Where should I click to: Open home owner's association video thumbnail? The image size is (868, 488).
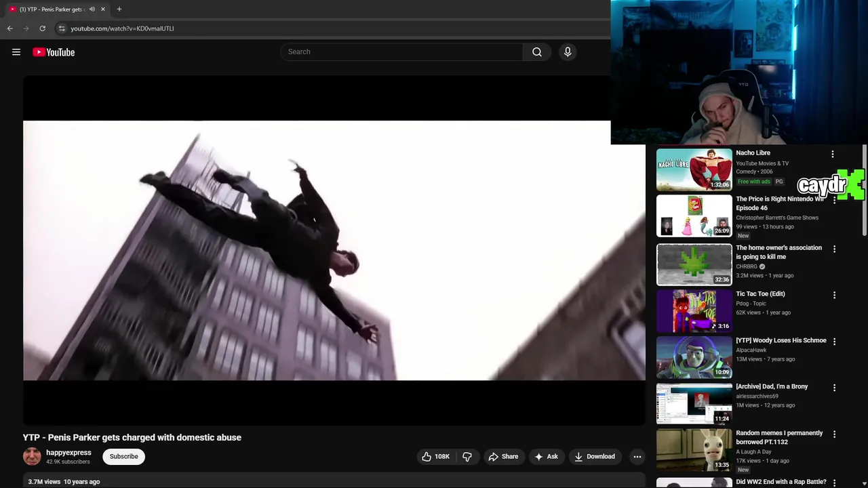click(x=694, y=265)
